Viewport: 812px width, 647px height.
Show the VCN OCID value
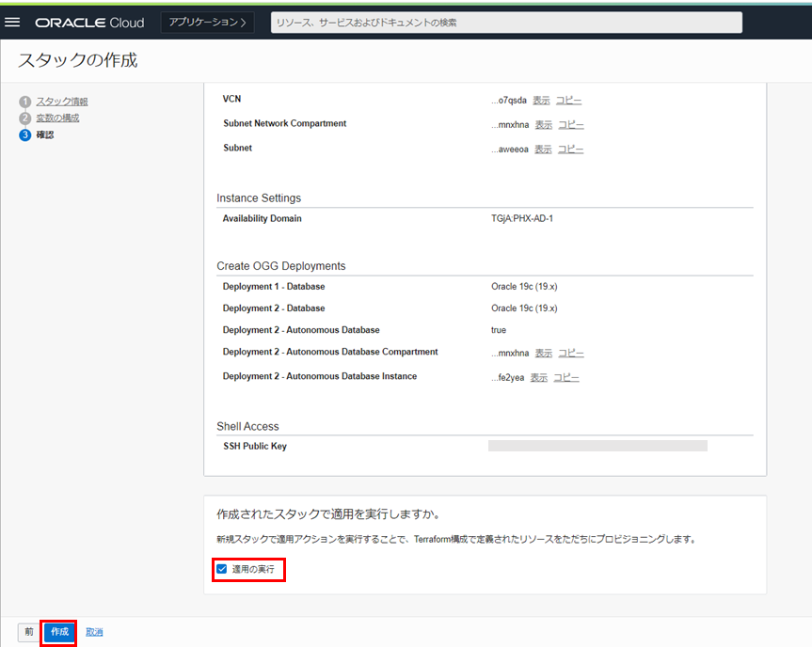[x=541, y=100]
